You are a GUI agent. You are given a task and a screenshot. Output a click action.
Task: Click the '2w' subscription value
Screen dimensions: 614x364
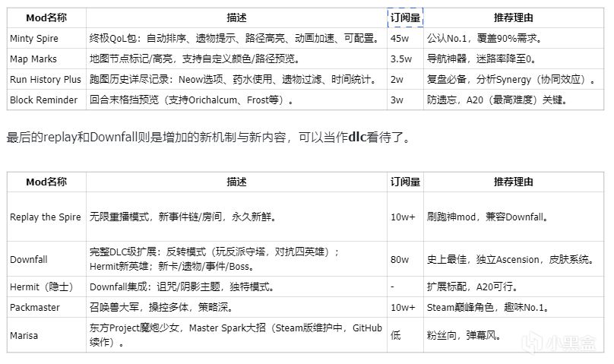[405, 80]
